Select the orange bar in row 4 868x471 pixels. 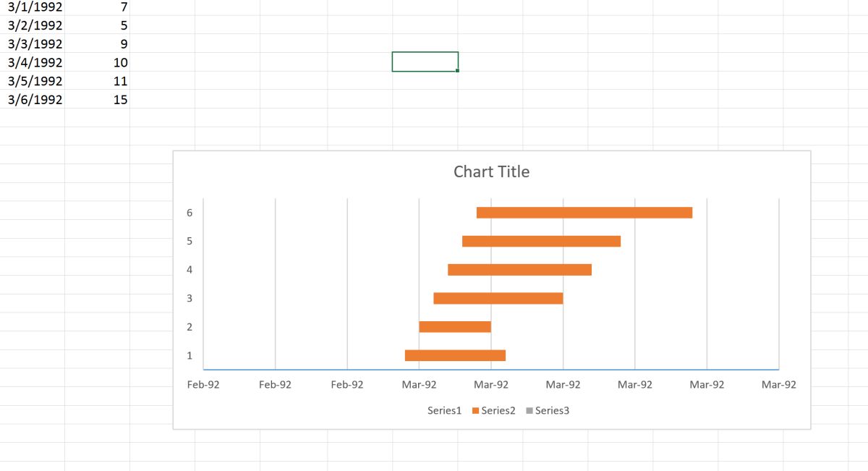pyautogui.click(x=520, y=270)
